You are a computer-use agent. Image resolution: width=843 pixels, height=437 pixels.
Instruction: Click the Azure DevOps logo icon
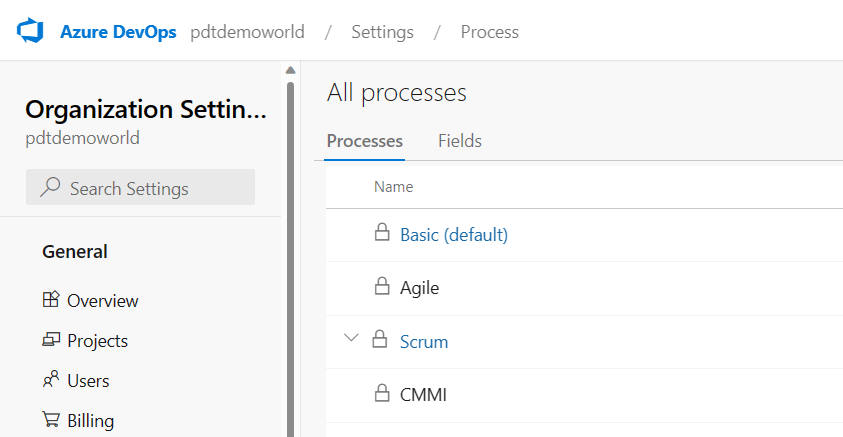(32, 31)
